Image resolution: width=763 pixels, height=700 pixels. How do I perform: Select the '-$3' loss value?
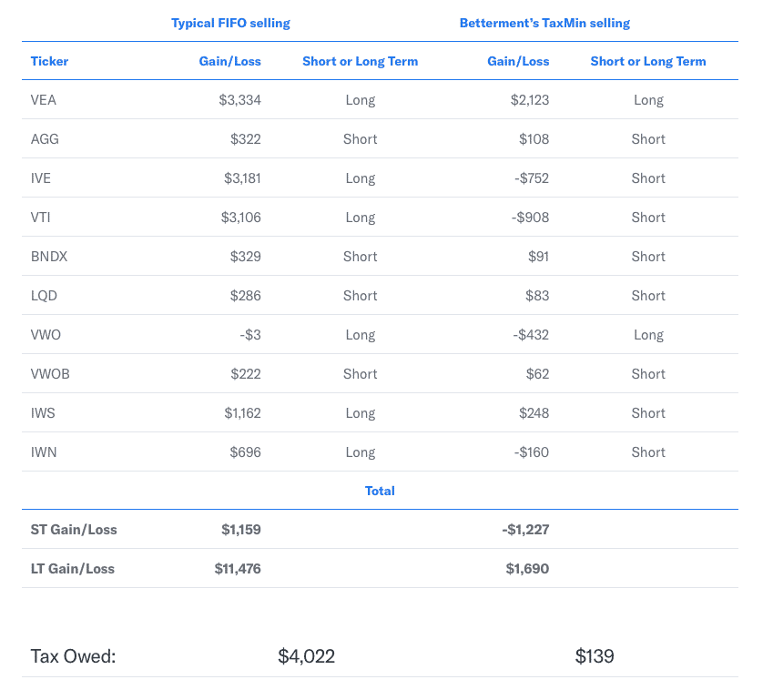point(250,335)
